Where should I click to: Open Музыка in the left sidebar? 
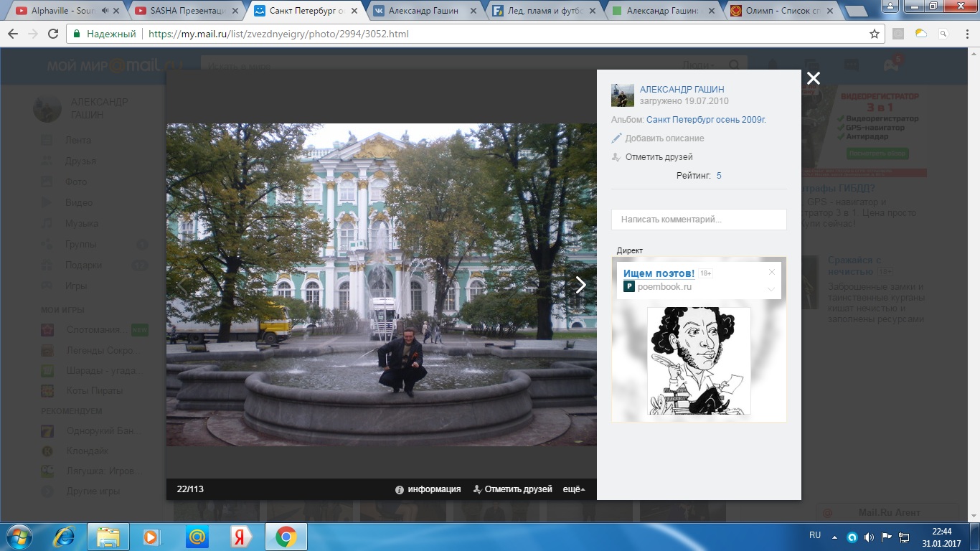tap(82, 223)
